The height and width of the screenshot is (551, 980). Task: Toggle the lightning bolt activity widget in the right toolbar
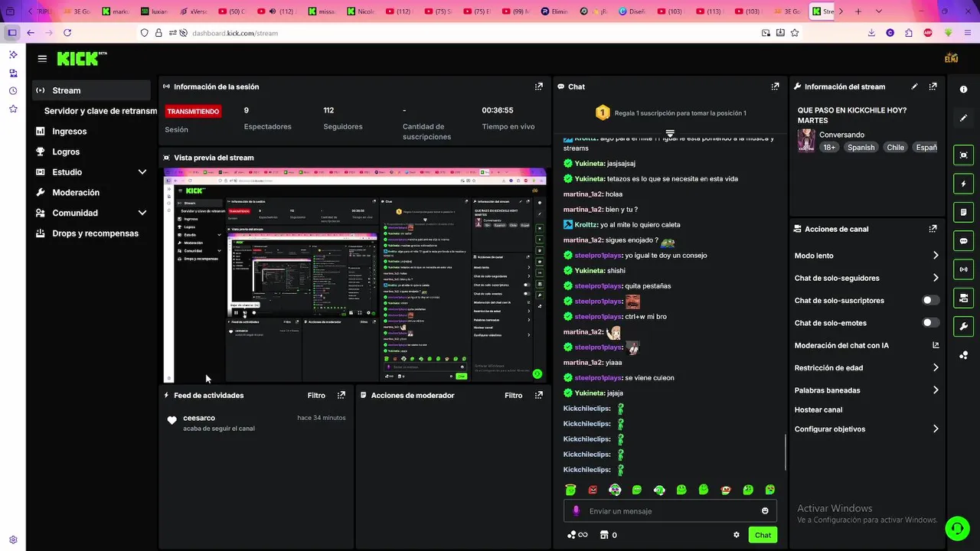(x=963, y=184)
